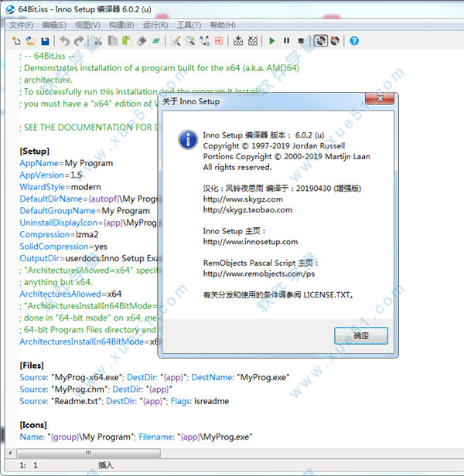Click the Select All green lines icon
This screenshot has width=464, height=476.
tap(156, 41)
